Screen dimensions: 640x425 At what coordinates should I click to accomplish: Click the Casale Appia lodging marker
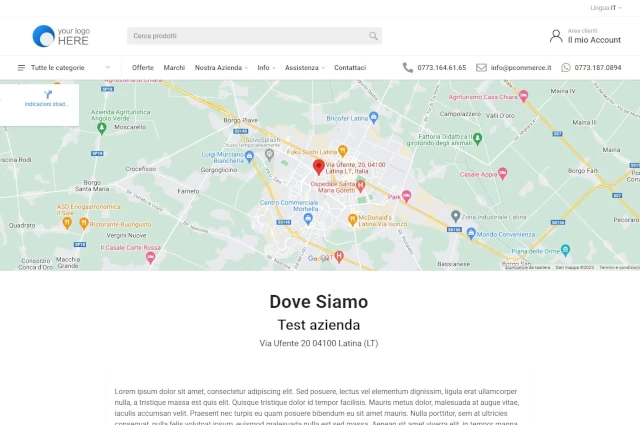502,173
